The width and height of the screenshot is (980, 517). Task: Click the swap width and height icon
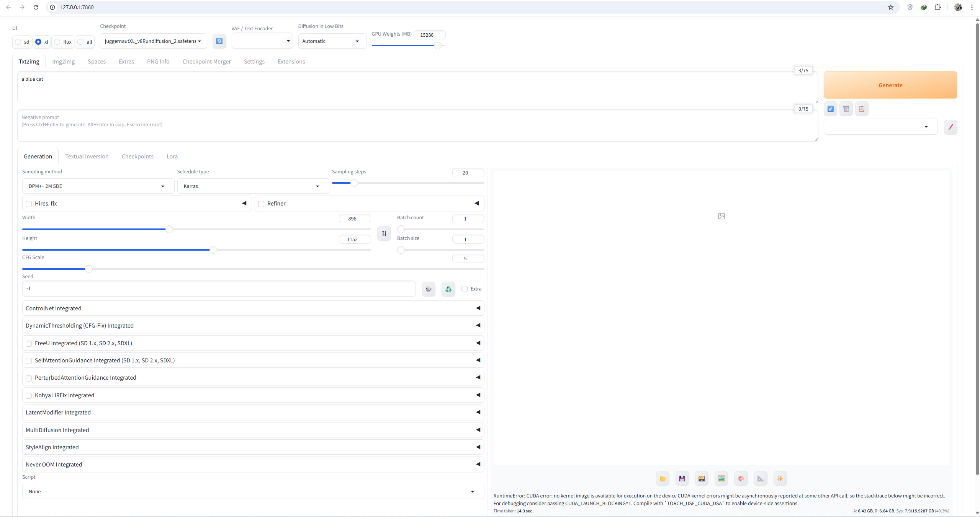click(x=384, y=233)
